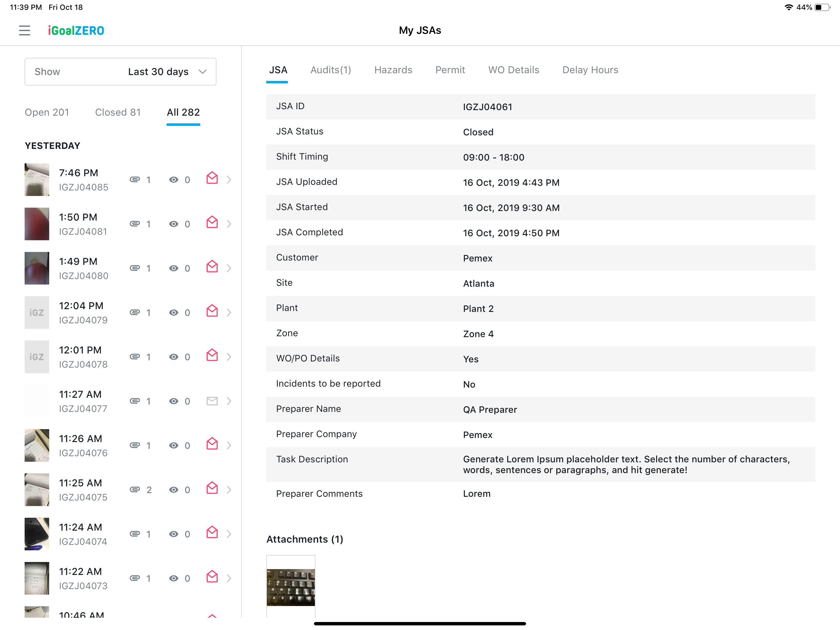Expand the 1:50 PM IGZJ04081 row chevron

pyautogui.click(x=229, y=224)
